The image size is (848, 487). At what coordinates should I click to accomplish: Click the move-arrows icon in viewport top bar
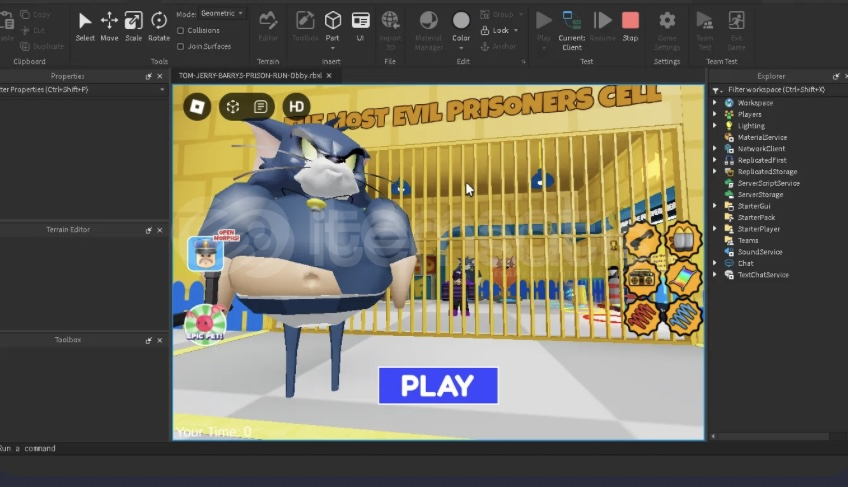(x=233, y=107)
